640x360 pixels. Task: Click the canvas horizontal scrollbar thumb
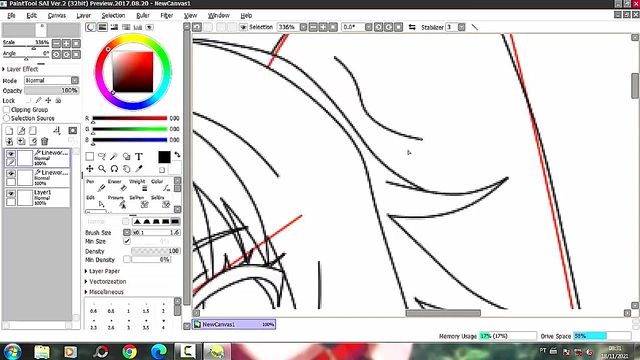click(443, 313)
